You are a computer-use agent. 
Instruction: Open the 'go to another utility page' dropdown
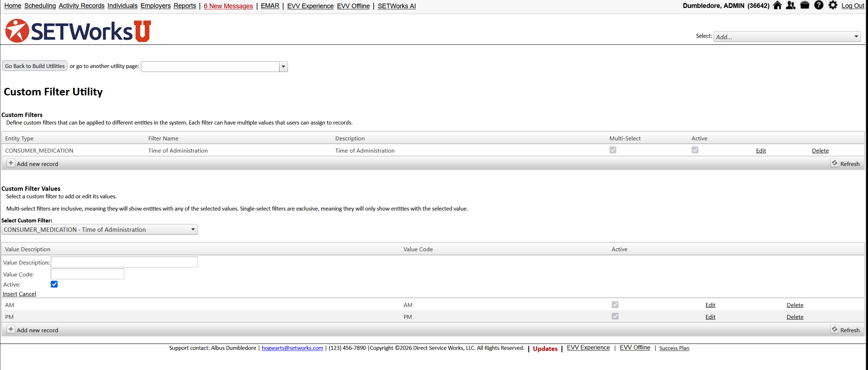tap(283, 67)
